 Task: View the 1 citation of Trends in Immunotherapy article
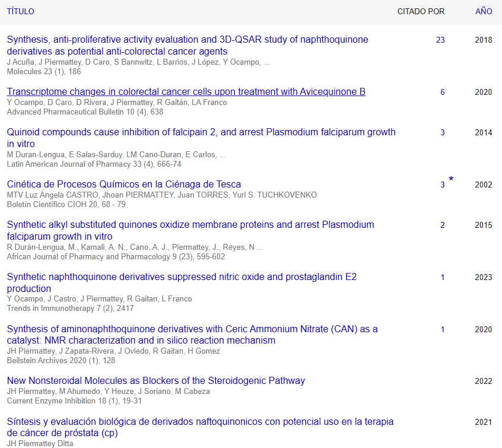point(443,277)
